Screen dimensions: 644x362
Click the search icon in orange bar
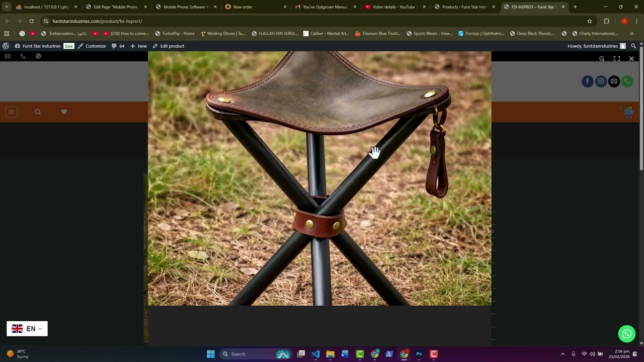[x=38, y=112]
